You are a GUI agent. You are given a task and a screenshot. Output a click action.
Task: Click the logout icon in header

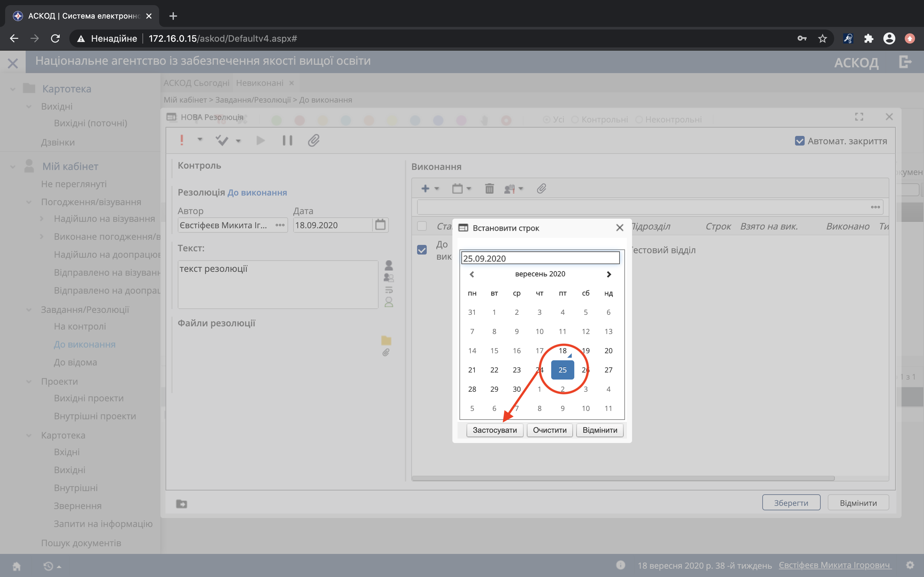[905, 62]
